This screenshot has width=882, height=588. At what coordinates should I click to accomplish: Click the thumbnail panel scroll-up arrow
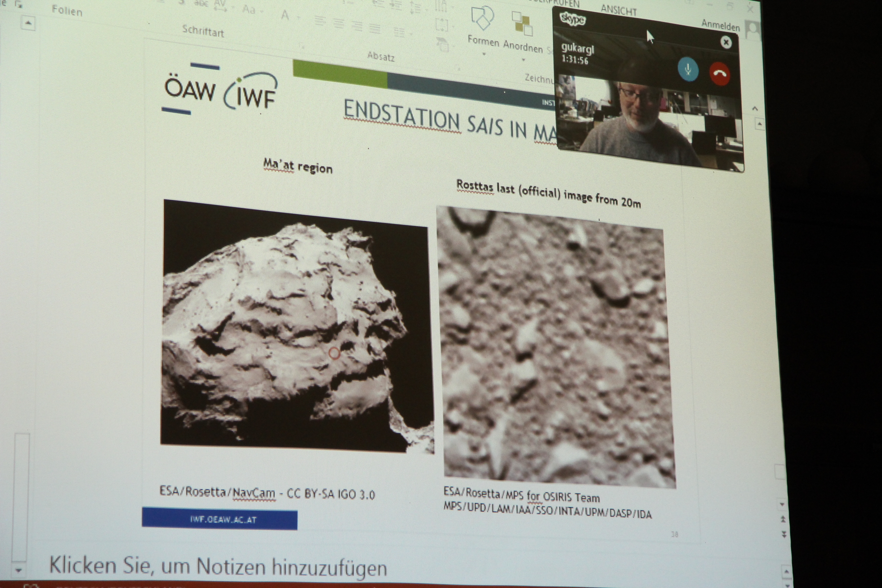coord(28,23)
